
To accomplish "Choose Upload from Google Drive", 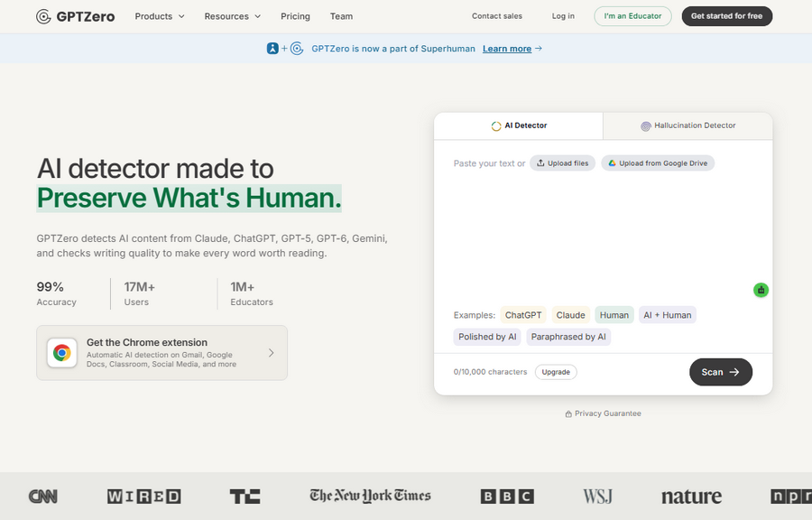I will (x=658, y=163).
